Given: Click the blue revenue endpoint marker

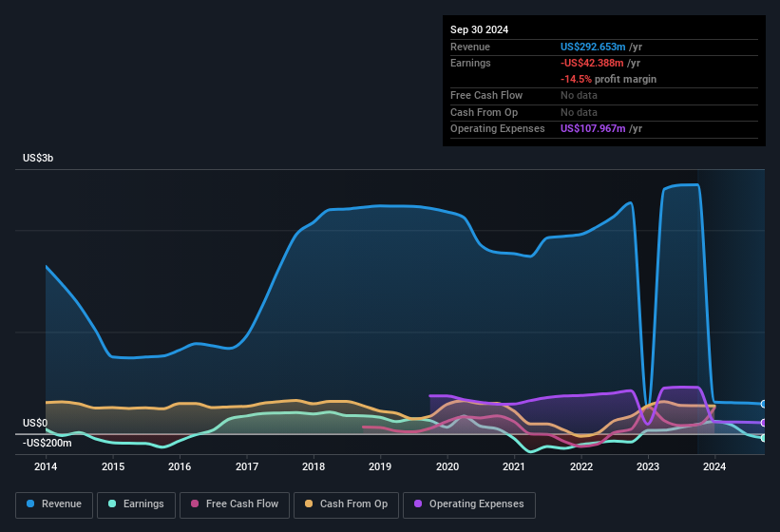Looking at the screenshot, I should 764,404.
